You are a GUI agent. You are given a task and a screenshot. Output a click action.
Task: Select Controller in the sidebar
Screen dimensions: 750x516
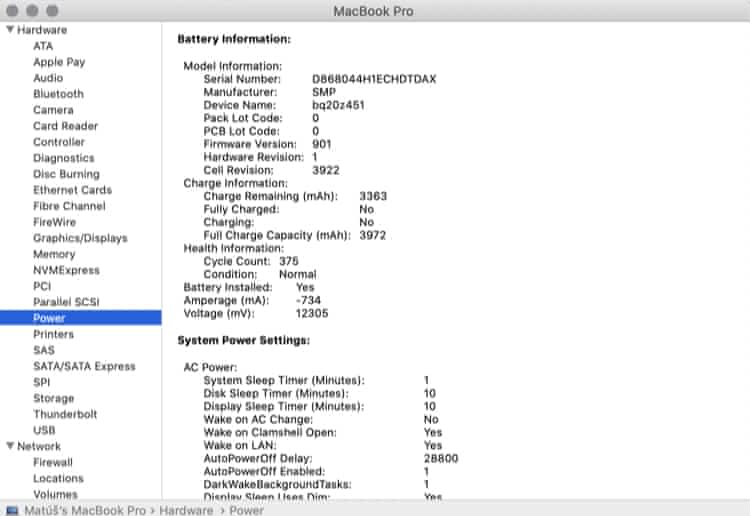click(x=59, y=142)
